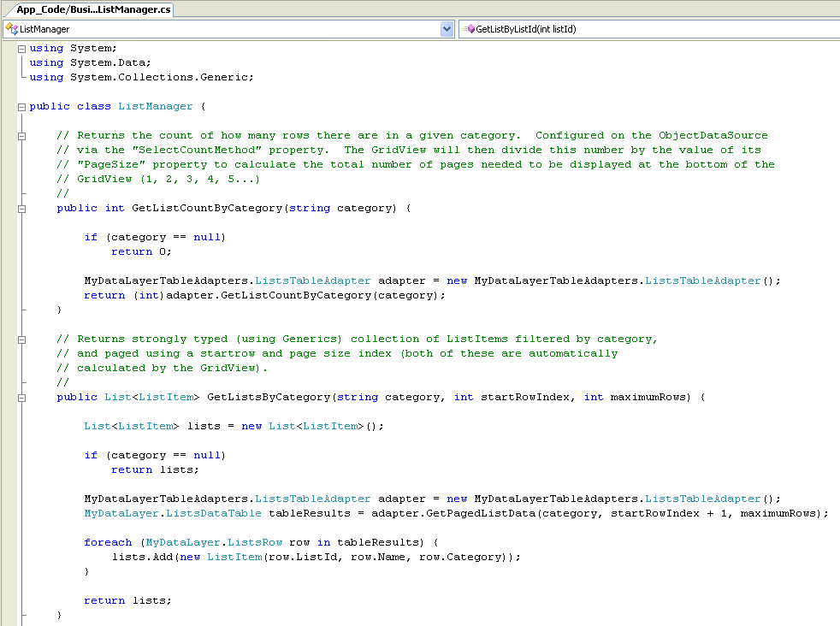Collapse the GetListsByCategory method outline

click(22, 398)
